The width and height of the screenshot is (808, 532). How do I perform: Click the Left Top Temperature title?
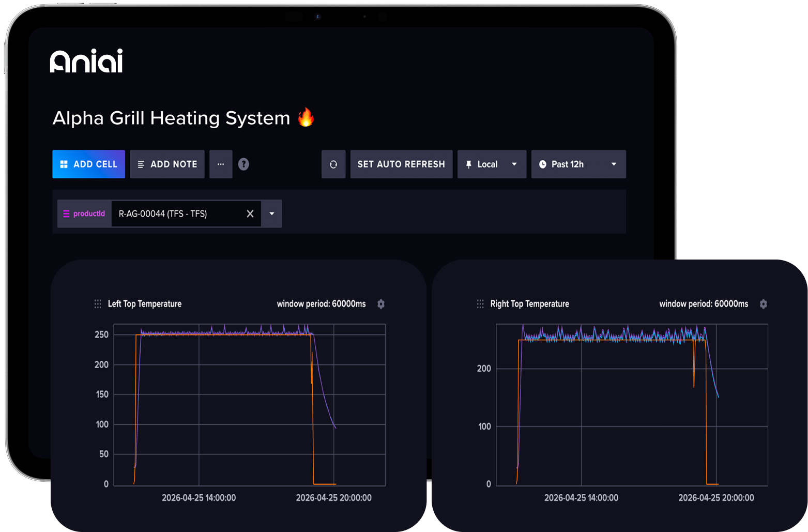(145, 304)
